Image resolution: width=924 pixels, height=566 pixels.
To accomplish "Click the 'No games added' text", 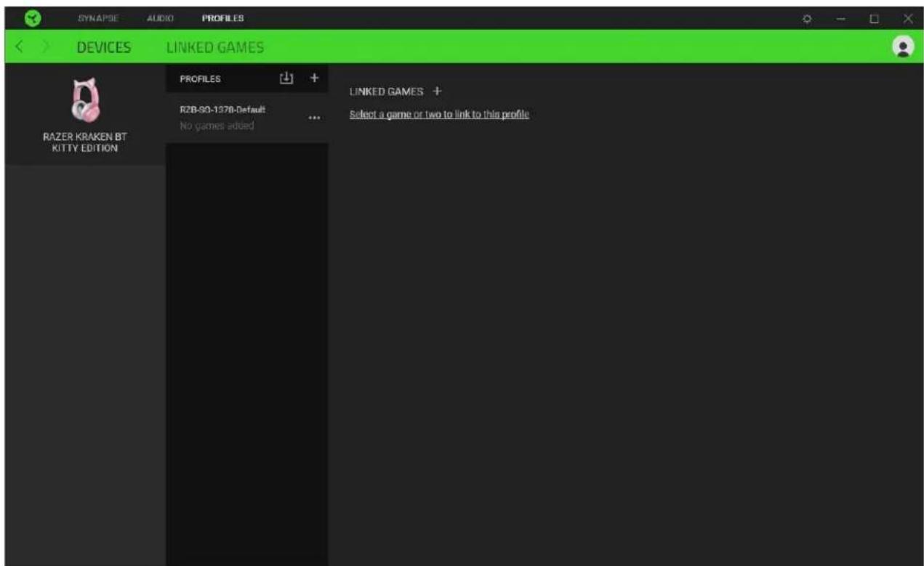I will tap(217, 126).
